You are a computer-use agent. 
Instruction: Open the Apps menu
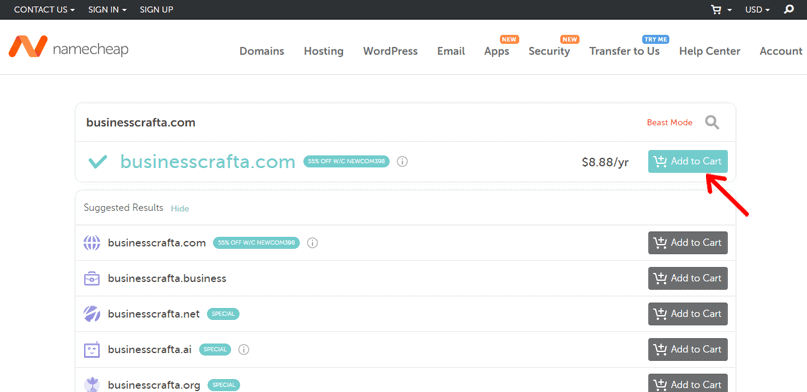(x=497, y=51)
